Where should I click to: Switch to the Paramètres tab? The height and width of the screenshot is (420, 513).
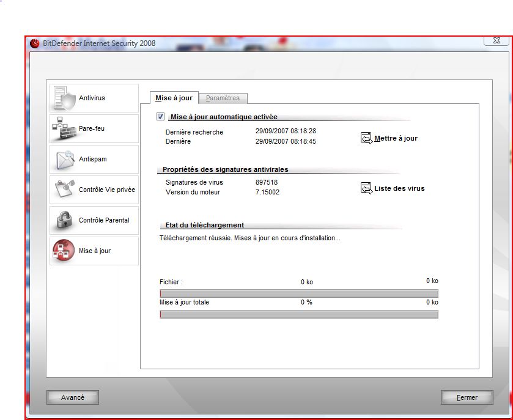223,98
